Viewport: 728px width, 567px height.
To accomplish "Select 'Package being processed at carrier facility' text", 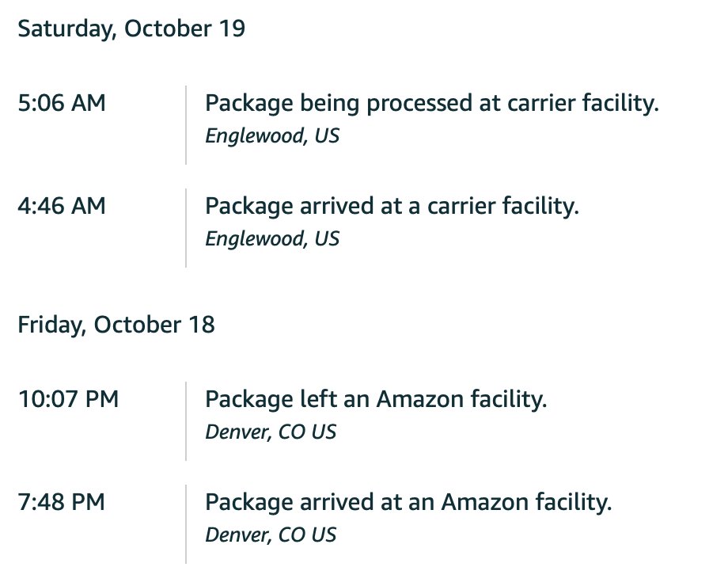I will 432,103.
